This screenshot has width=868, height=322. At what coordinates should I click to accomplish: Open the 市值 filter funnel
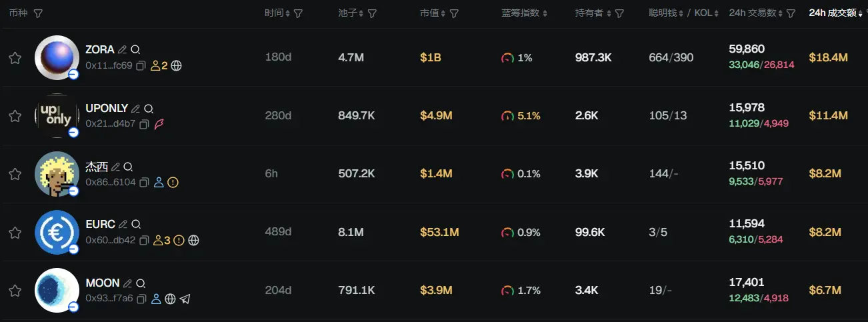coord(454,13)
